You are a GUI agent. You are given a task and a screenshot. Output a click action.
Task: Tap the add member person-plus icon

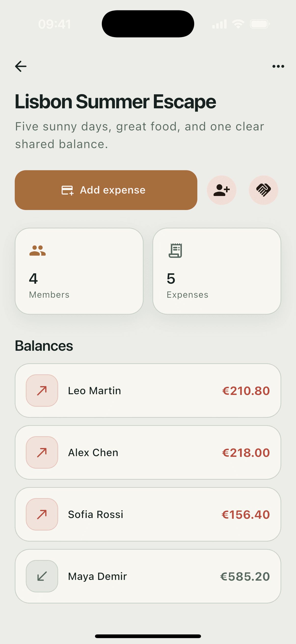tap(222, 190)
